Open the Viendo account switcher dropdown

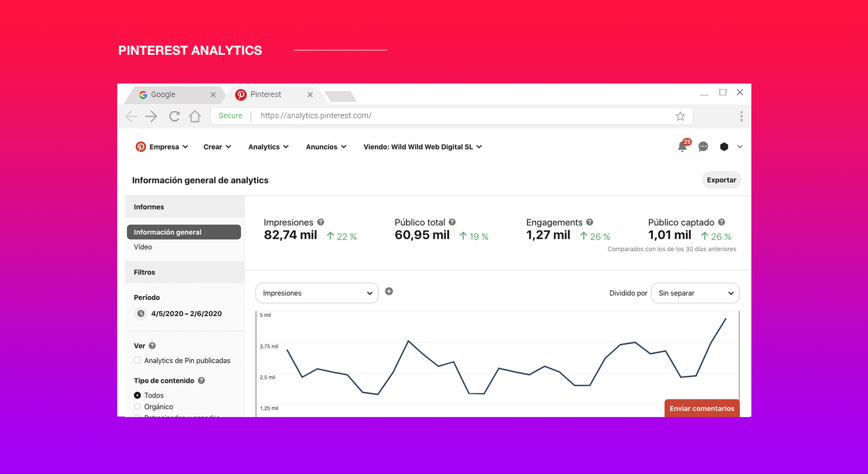[423, 147]
